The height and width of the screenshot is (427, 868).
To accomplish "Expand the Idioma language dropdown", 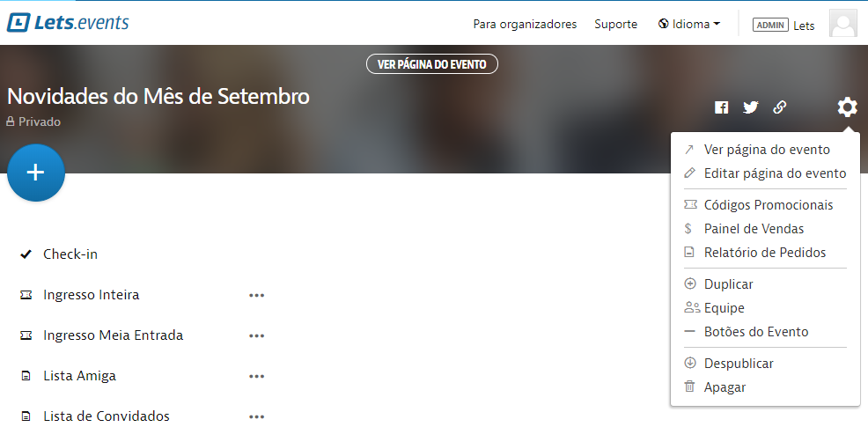I will coord(689,24).
